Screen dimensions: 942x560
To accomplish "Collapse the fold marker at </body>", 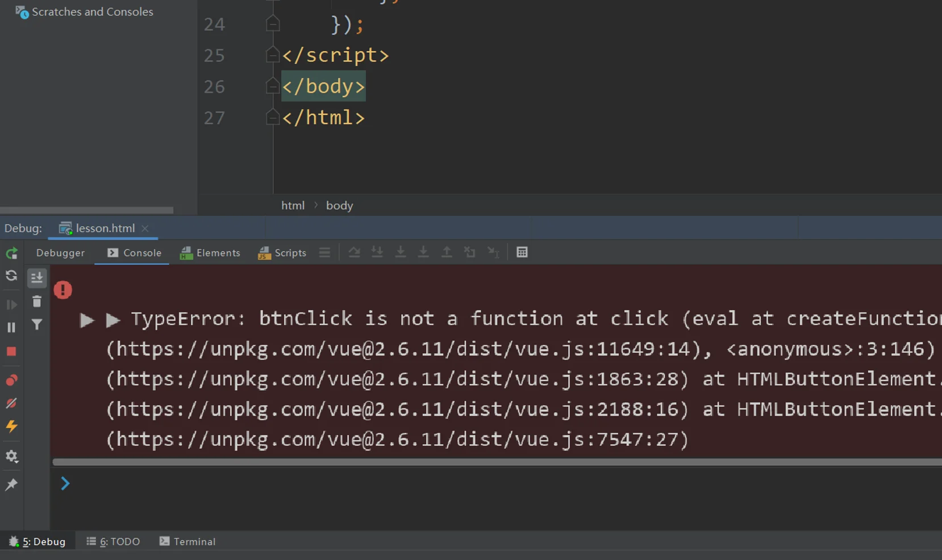I will point(273,86).
